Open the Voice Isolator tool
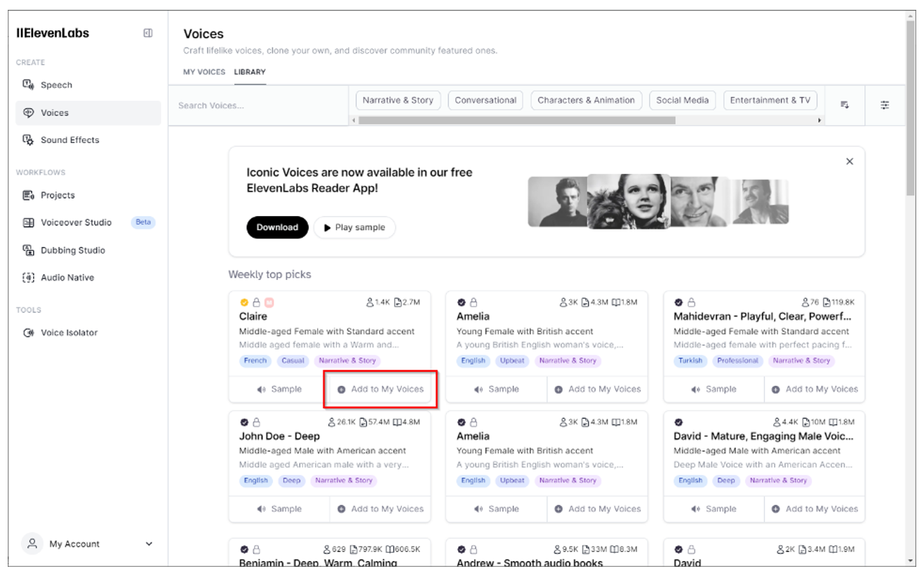924x576 pixels. [88, 333]
